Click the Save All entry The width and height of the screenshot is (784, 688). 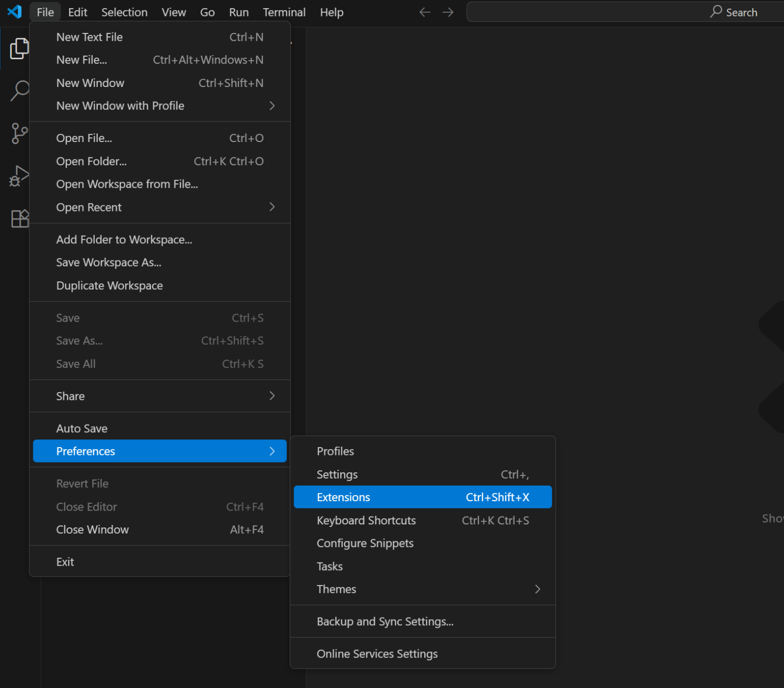160,364
